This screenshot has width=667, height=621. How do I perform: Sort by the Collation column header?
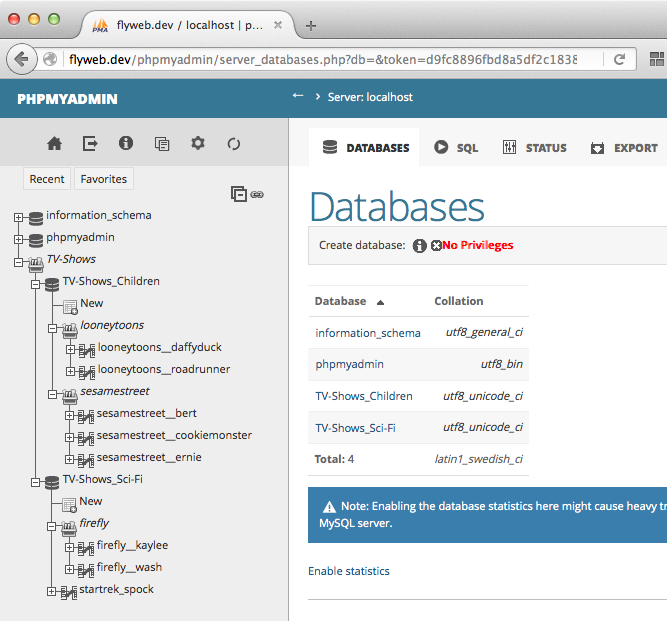[459, 301]
